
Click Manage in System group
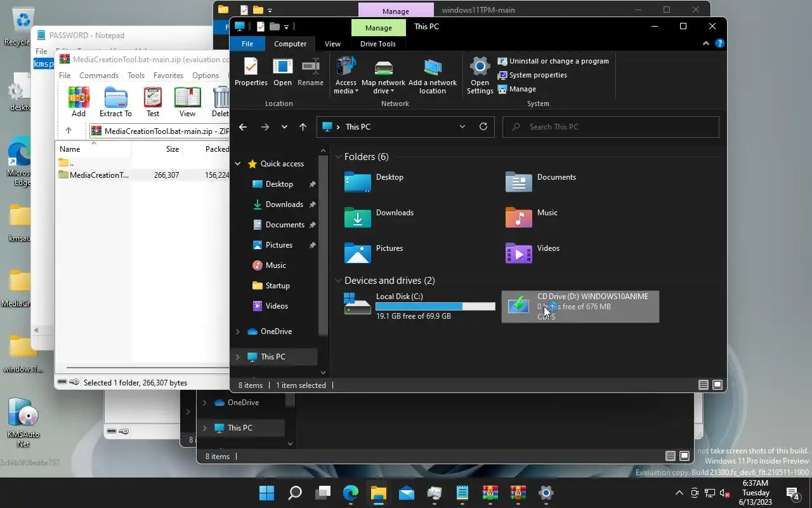click(517, 89)
